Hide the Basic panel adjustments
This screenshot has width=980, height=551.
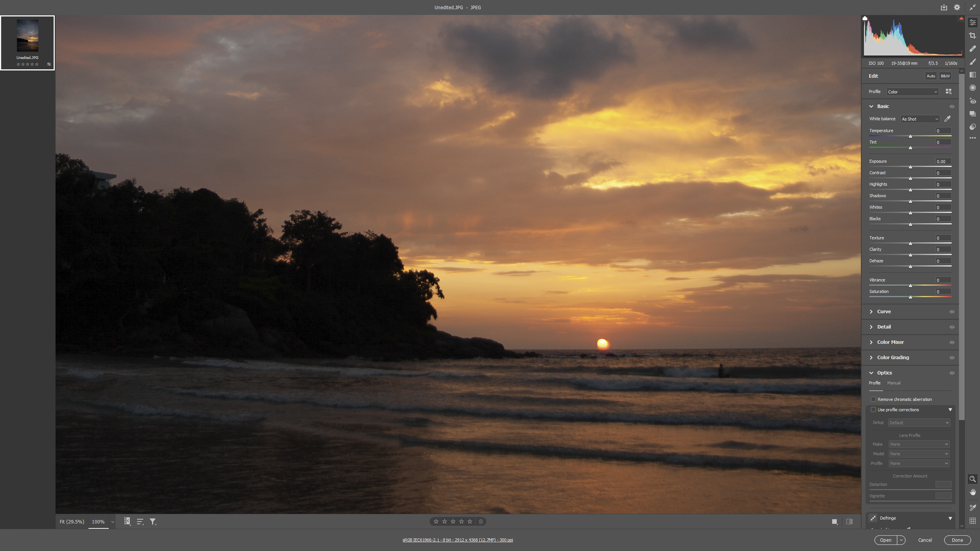[952, 106]
